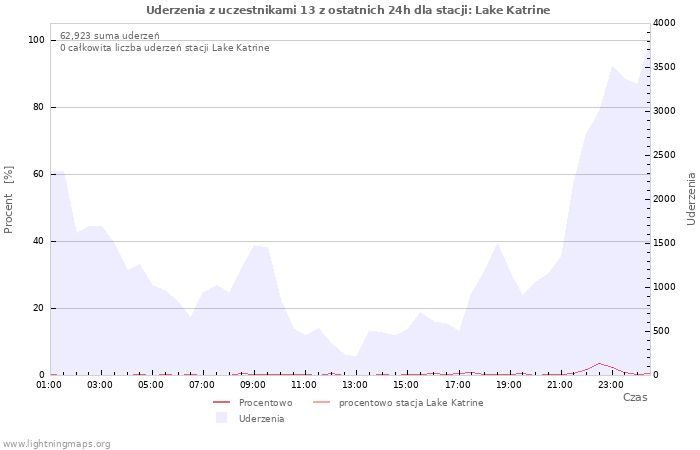Screen dimensions: 700x450
Task: Click the vertical 'Uderzenia' right axis label
Action: [690, 198]
